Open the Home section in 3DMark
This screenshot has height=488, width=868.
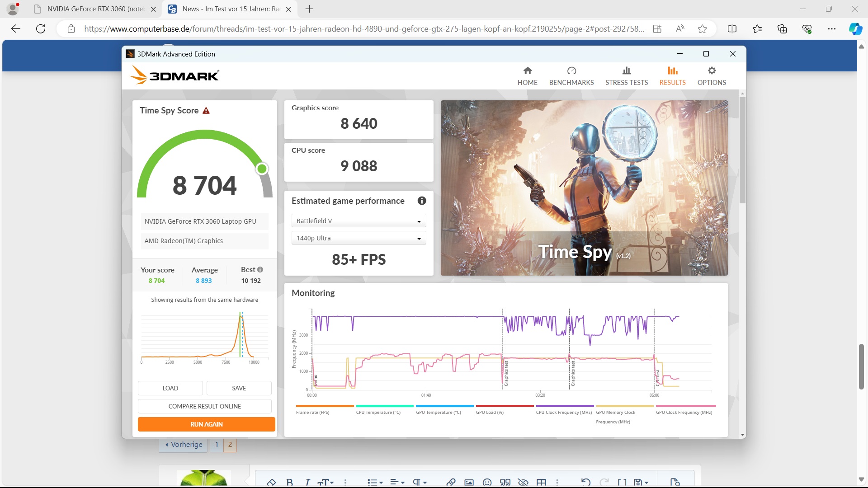coord(527,76)
